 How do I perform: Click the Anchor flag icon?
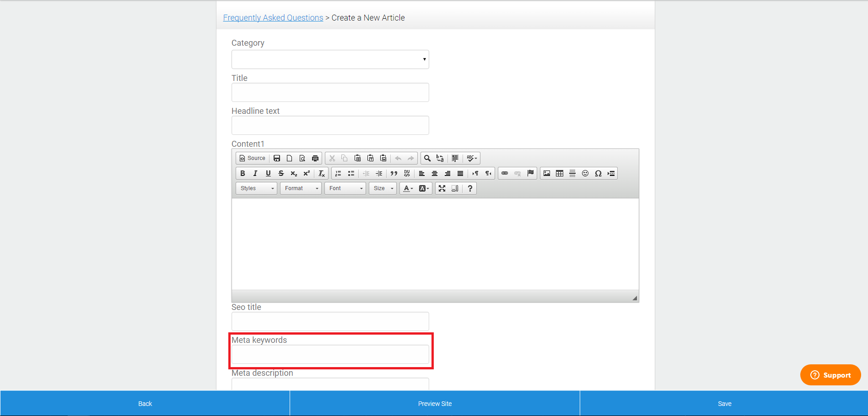point(530,173)
